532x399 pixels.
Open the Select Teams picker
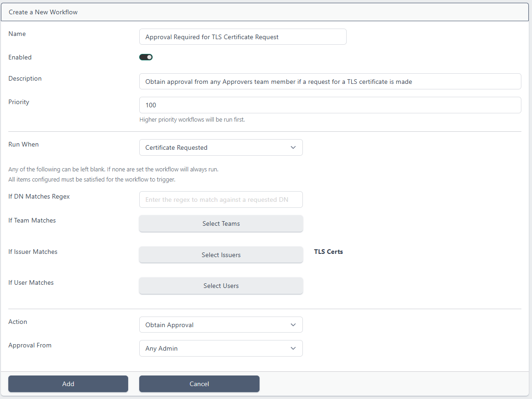221,223
